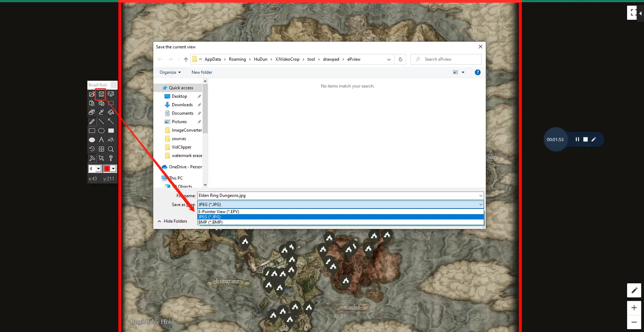Create a New folder

[202, 72]
